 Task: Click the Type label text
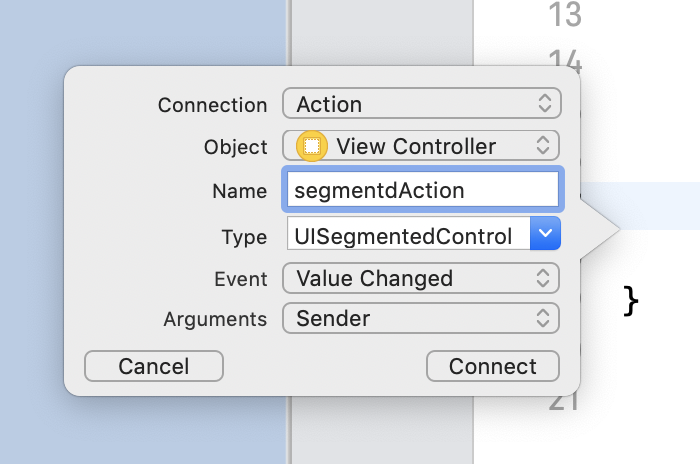(244, 237)
